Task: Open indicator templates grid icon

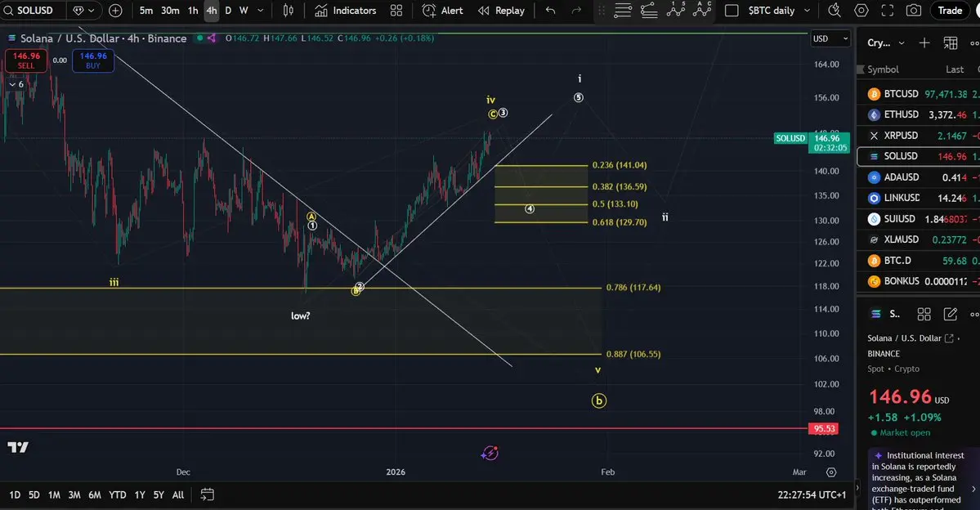Action: [396, 11]
